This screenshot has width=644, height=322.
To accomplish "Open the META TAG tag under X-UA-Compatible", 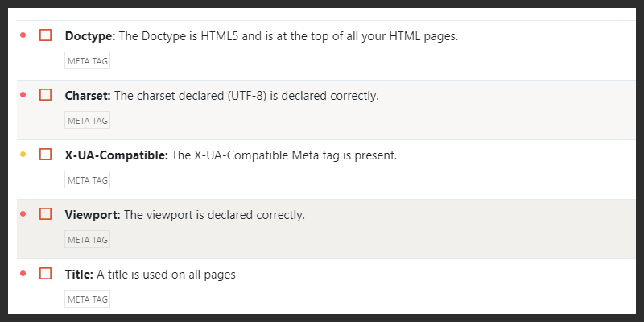I will (x=87, y=180).
